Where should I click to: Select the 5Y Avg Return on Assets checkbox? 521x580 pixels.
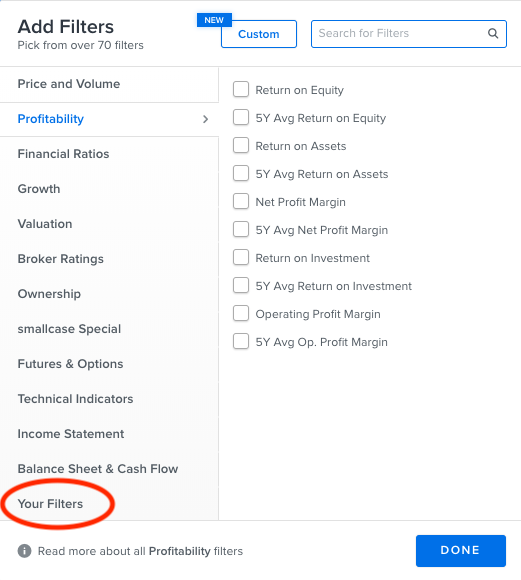tap(241, 173)
